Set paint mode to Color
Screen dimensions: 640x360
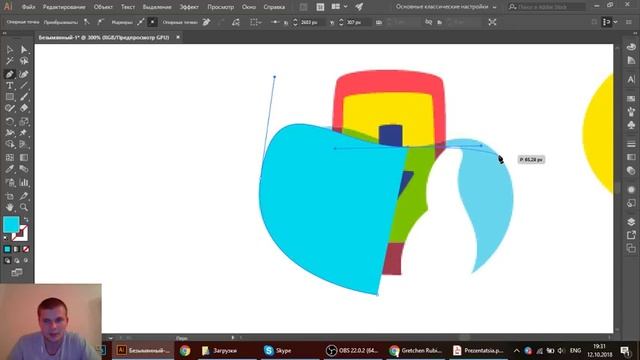pos(7,249)
